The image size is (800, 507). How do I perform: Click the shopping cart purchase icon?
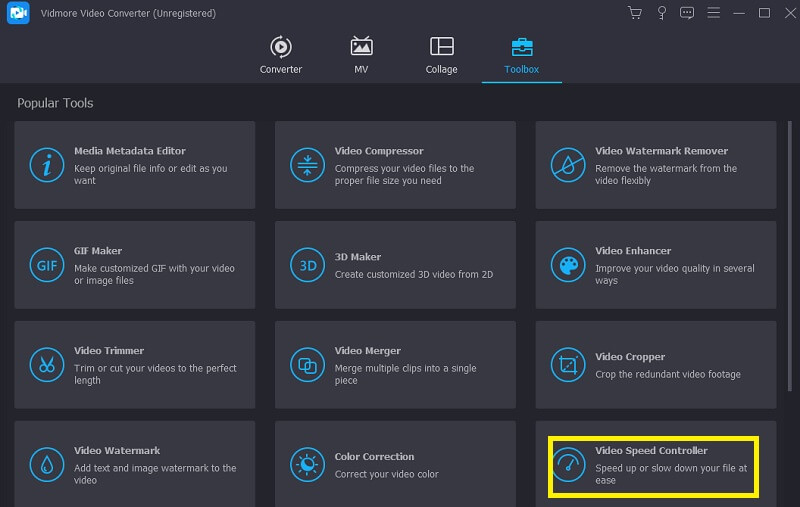coord(634,13)
